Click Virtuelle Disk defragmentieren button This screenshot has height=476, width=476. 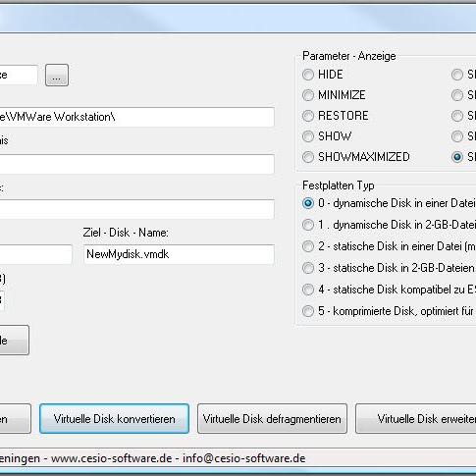272,419
